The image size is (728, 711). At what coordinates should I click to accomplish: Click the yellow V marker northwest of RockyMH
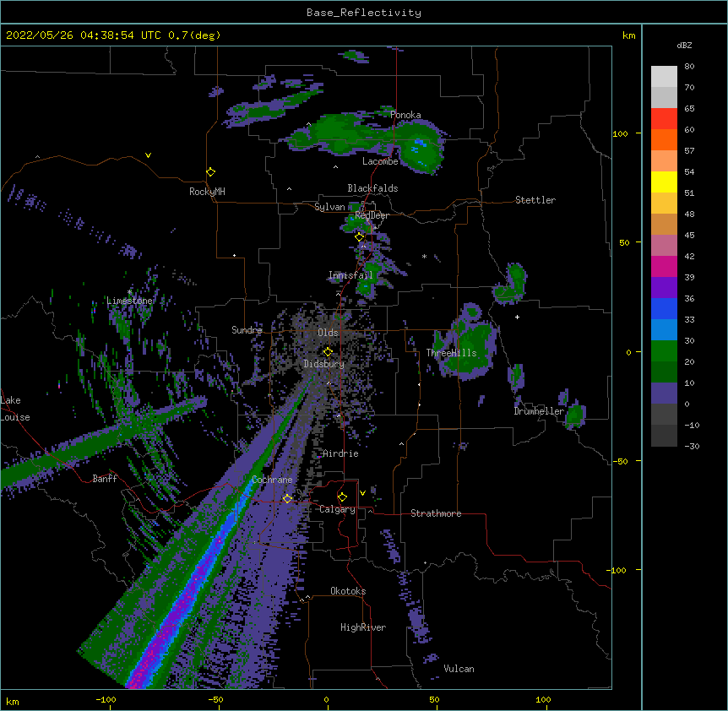148,155
